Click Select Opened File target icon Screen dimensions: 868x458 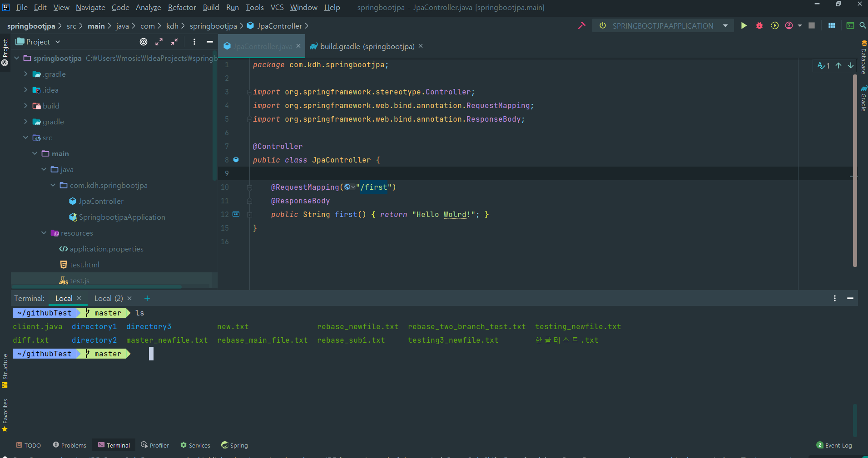click(144, 42)
